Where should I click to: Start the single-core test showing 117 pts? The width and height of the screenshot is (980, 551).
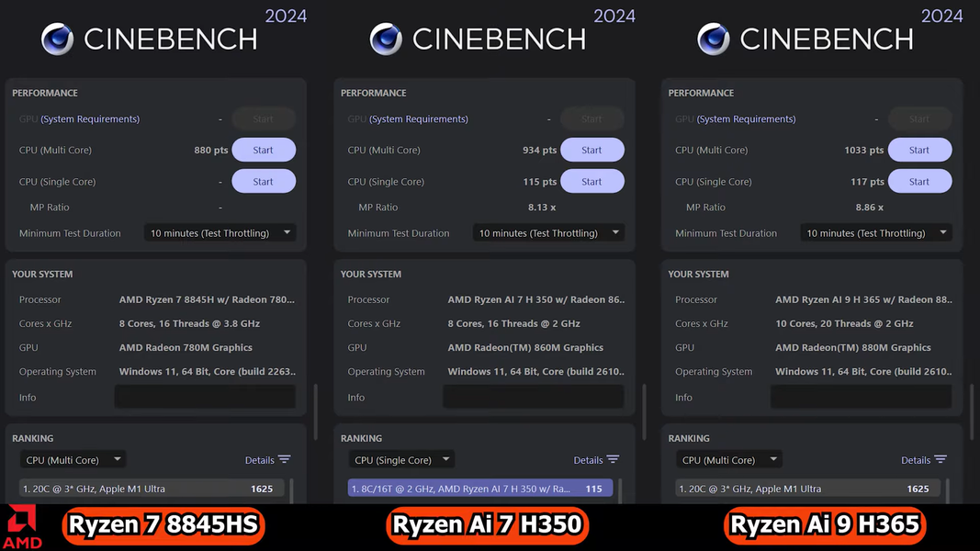[x=918, y=182]
